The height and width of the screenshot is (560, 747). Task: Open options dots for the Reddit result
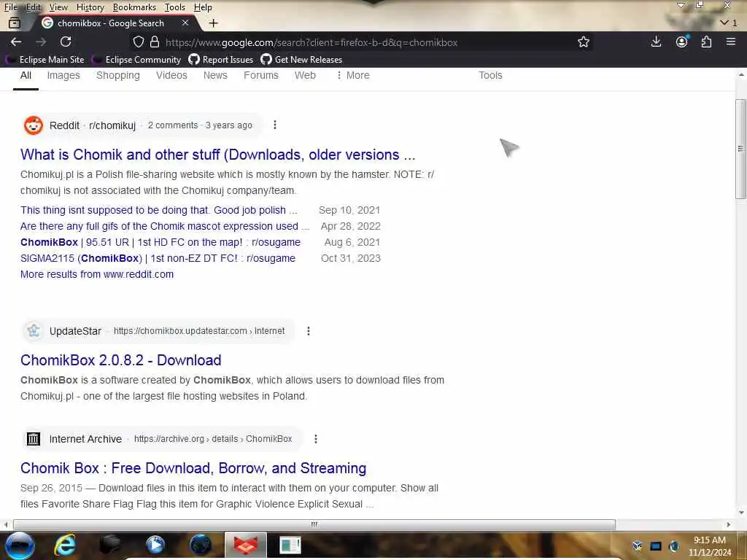click(275, 125)
